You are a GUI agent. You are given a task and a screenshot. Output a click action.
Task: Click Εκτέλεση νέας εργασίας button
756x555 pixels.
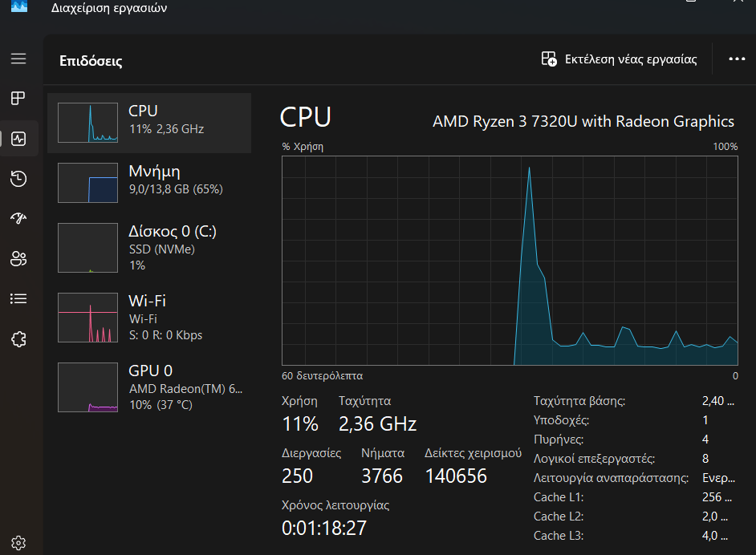[x=630, y=59]
